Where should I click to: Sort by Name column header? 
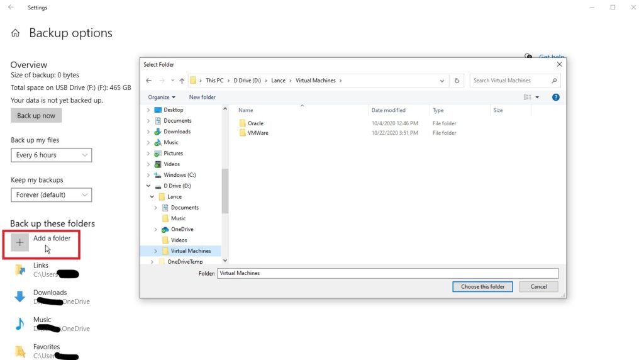[246, 110]
